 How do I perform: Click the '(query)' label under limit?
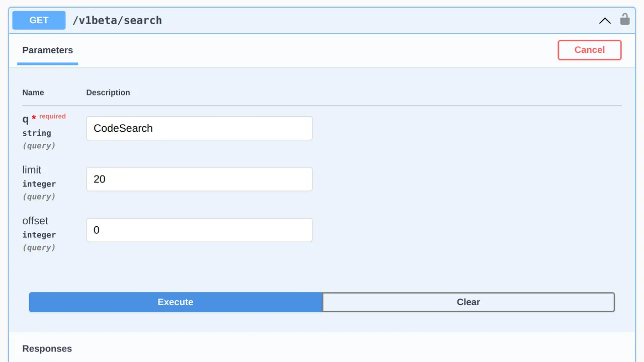coord(39,197)
